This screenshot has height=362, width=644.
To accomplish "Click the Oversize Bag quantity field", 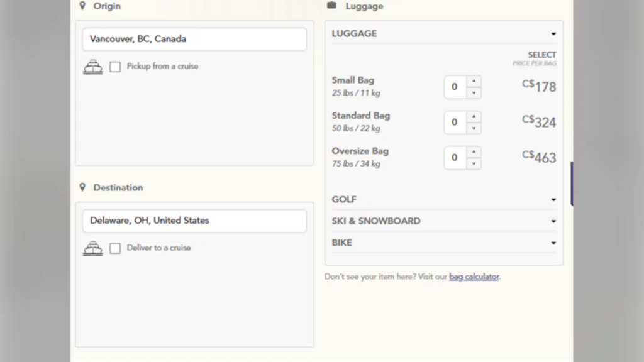I will point(455,158).
